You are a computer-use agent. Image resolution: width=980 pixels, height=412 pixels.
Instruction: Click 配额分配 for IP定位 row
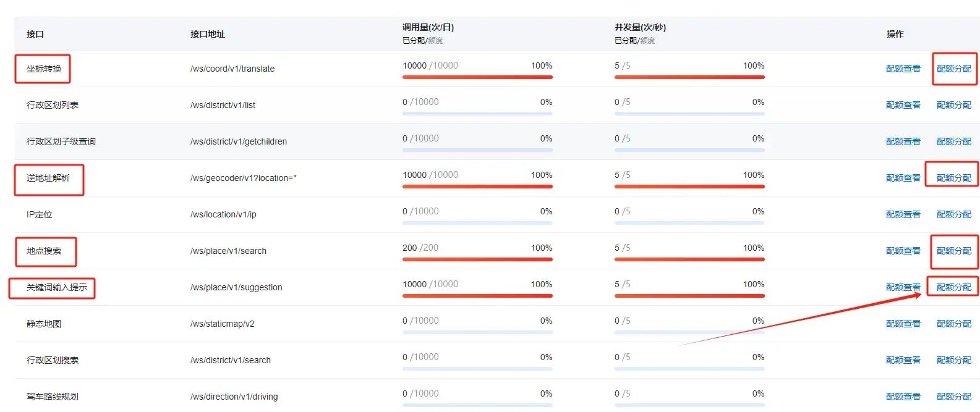click(x=953, y=214)
